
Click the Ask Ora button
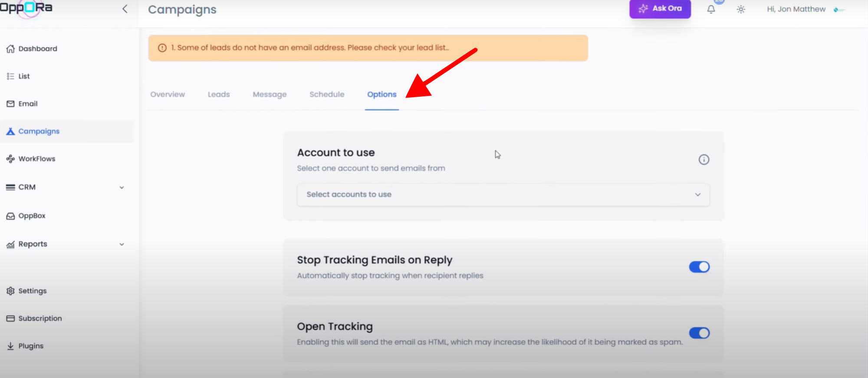pyautogui.click(x=660, y=9)
